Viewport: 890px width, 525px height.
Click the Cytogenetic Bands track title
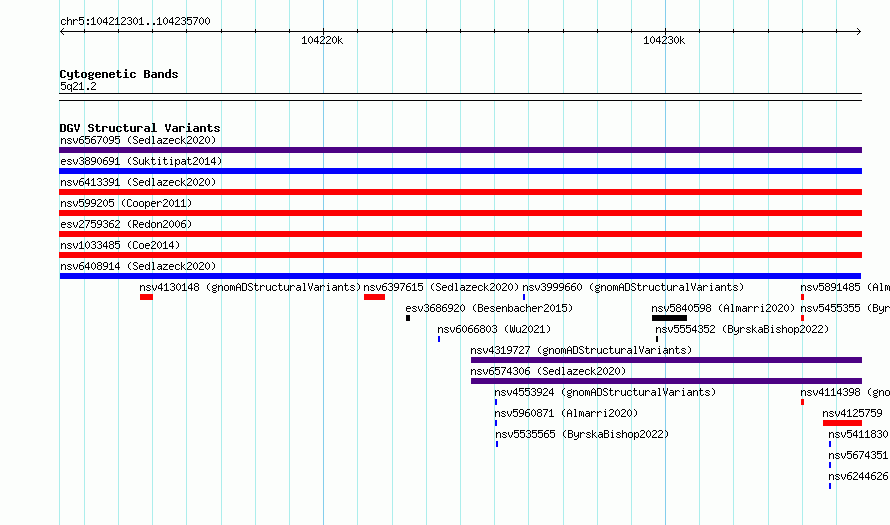pos(119,74)
